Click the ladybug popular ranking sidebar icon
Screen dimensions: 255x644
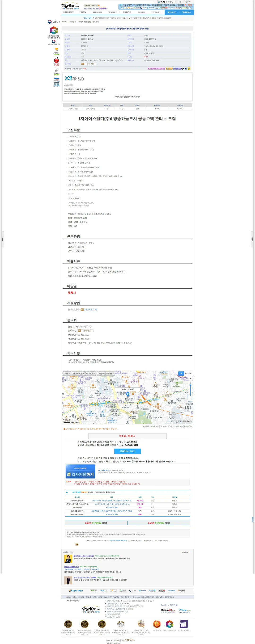pyautogui.click(x=57, y=62)
